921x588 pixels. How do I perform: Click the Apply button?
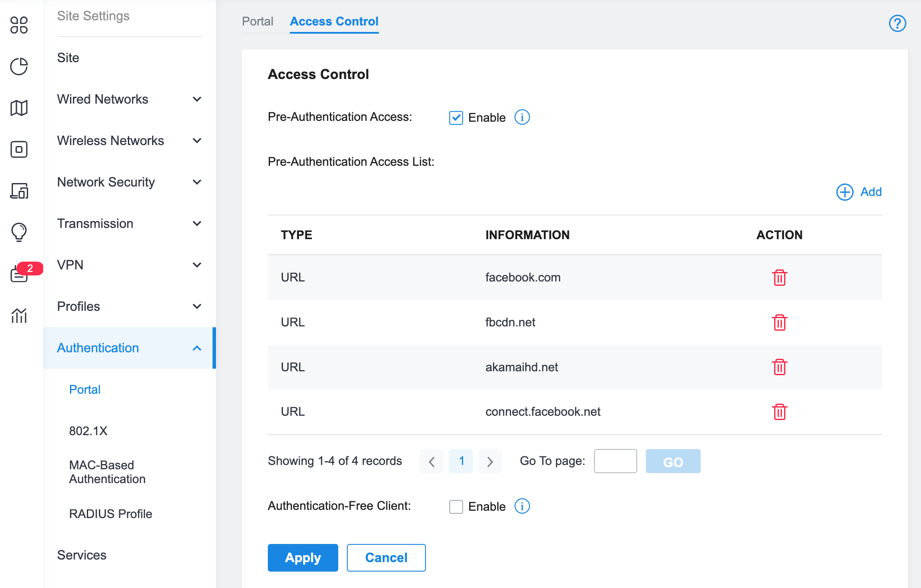[x=303, y=558]
